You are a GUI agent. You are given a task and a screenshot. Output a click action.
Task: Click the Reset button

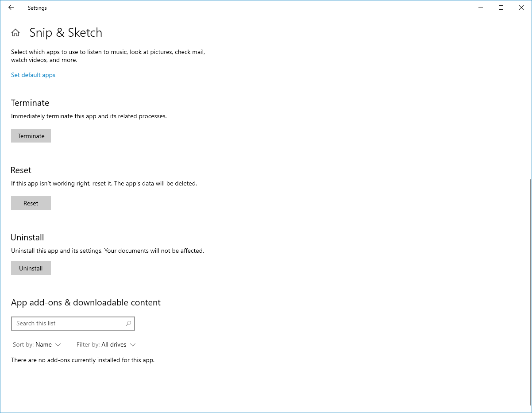coord(31,203)
